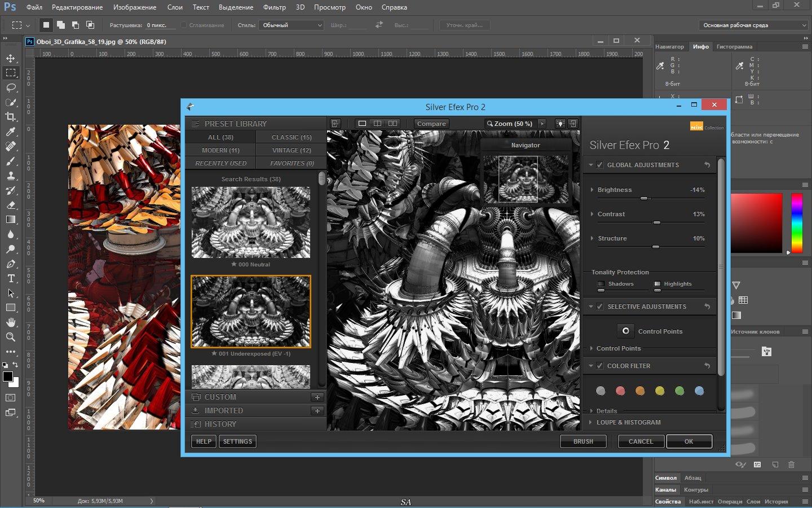Select the blue color filter

coord(699,391)
